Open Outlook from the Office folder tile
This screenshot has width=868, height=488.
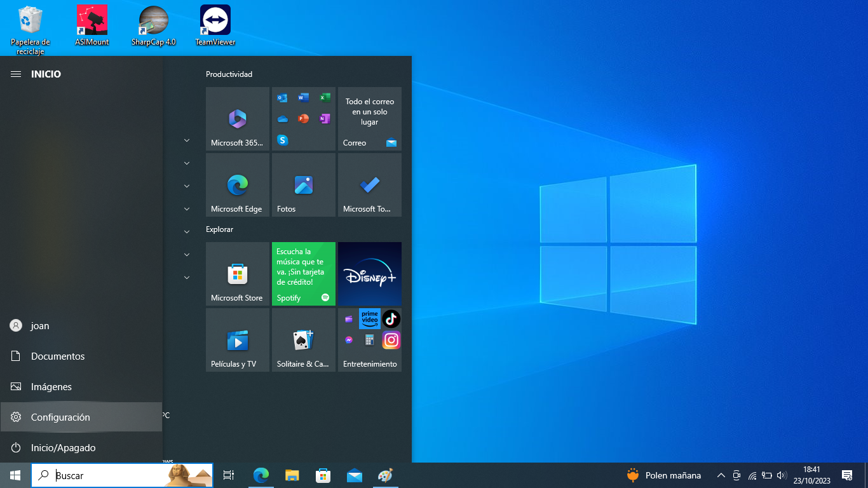(x=282, y=98)
